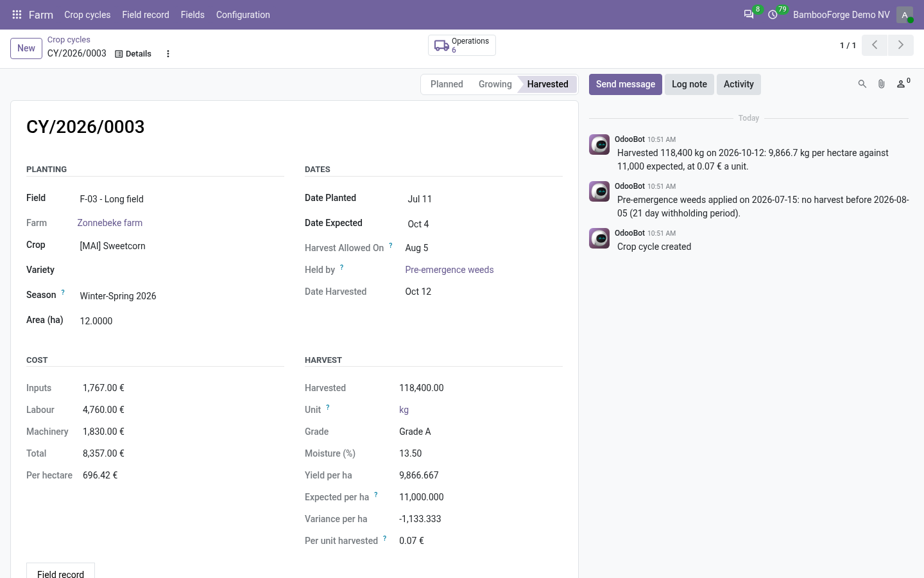Open the kg unit link
Viewport: 924px width, 578px height.
pos(404,410)
